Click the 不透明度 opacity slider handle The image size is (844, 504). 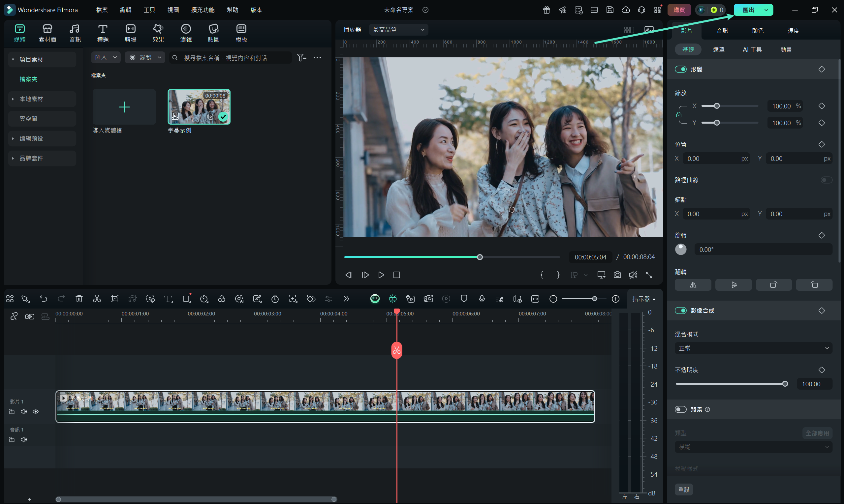point(785,384)
